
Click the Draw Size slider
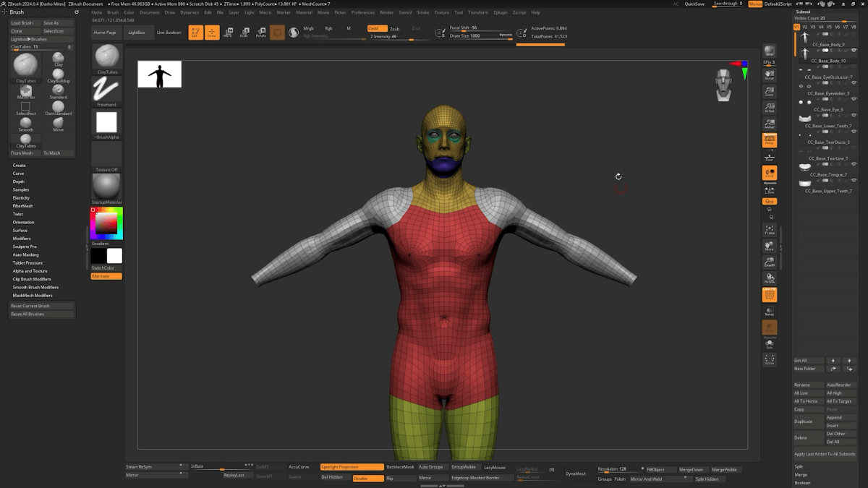[x=481, y=35]
